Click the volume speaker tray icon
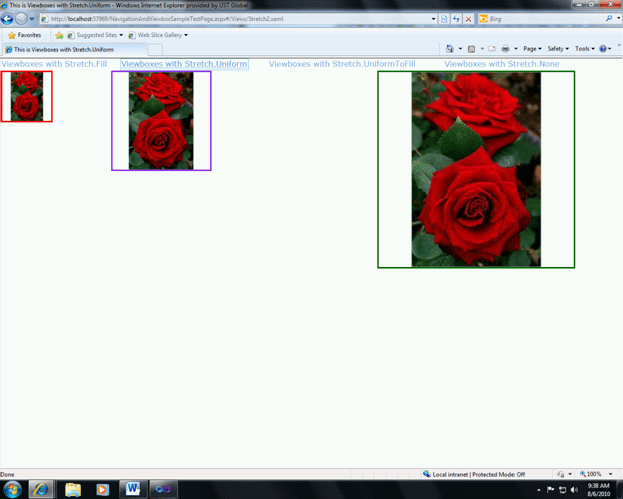623x499 pixels. coord(575,489)
